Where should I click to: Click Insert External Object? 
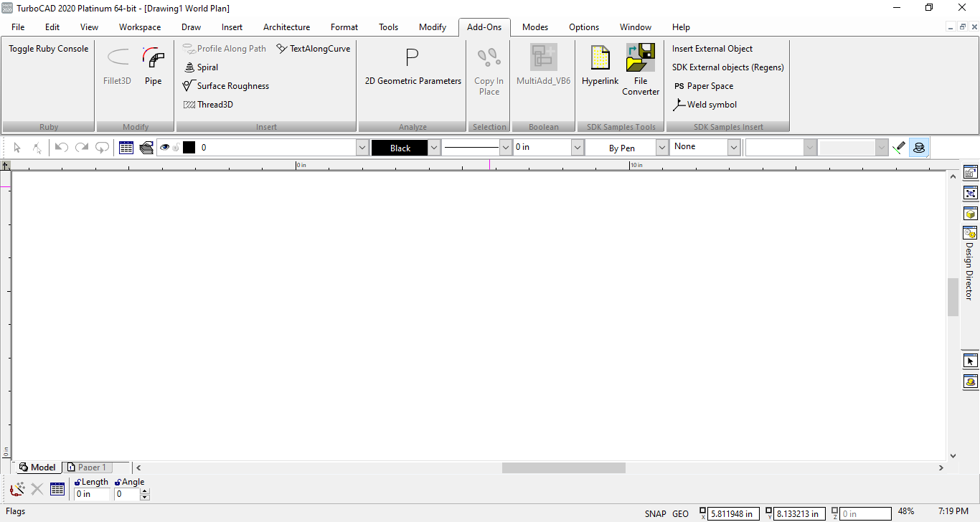point(712,49)
